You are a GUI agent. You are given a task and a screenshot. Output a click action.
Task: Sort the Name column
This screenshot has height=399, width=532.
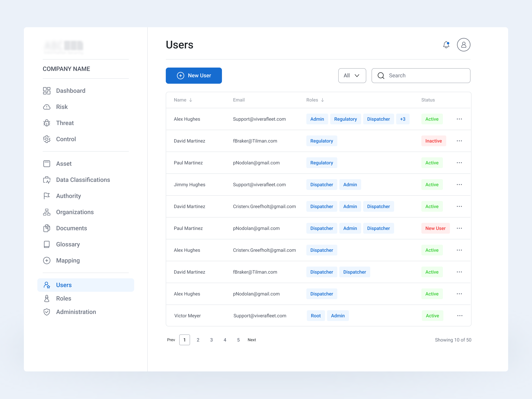[x=191, y=100]
